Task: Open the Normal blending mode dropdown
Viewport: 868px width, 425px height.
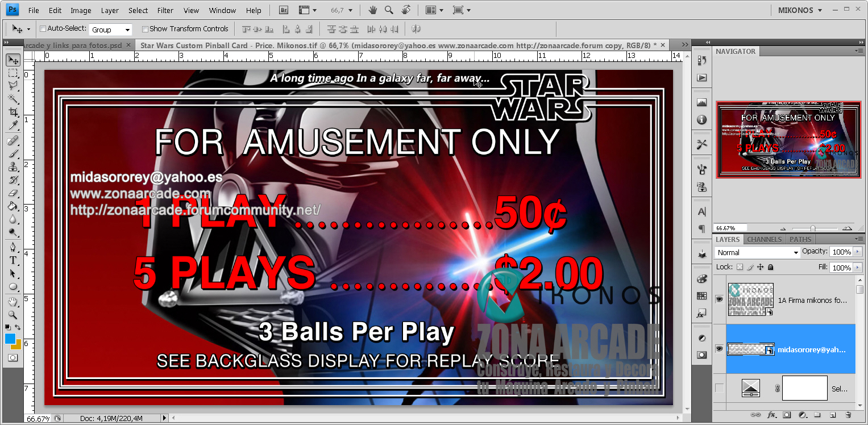Action: click(x=757, y=252)
